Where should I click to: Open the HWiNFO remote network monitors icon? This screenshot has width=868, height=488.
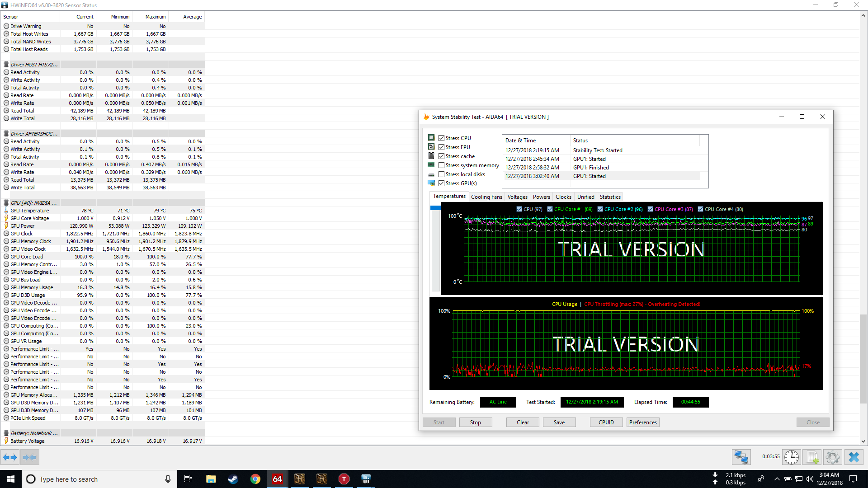click(x=741, y=457)
